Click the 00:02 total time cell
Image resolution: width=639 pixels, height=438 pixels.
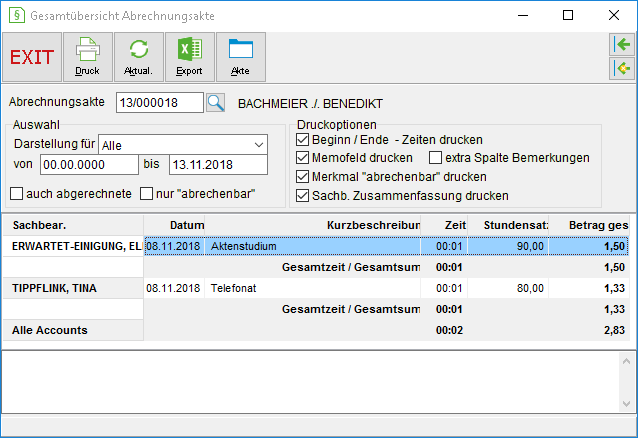click(x=444, y=330)
